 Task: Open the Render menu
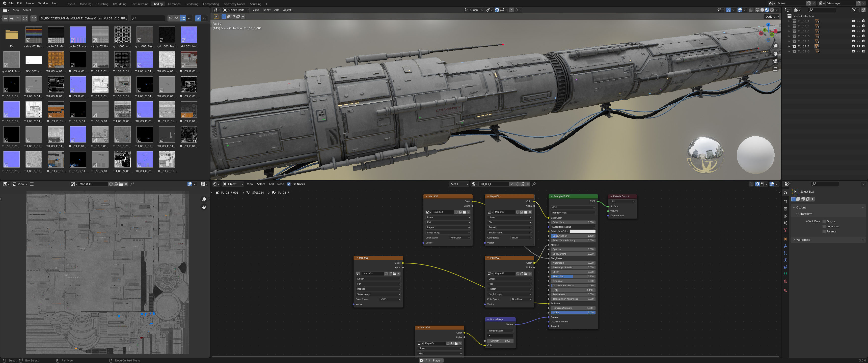30,3
